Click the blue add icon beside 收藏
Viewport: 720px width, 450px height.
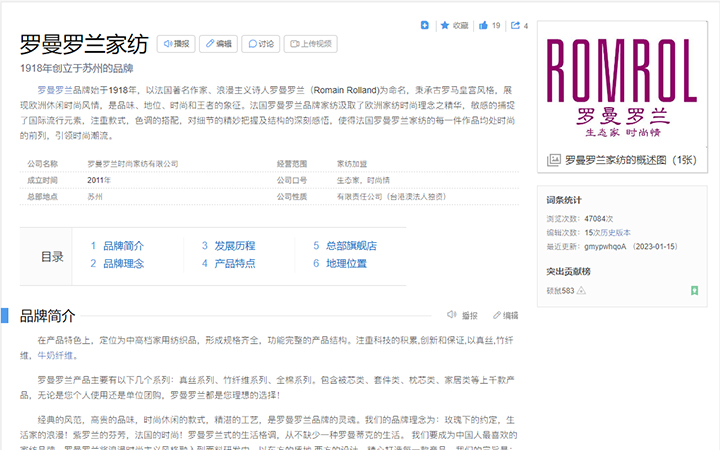tap(425, 25)
